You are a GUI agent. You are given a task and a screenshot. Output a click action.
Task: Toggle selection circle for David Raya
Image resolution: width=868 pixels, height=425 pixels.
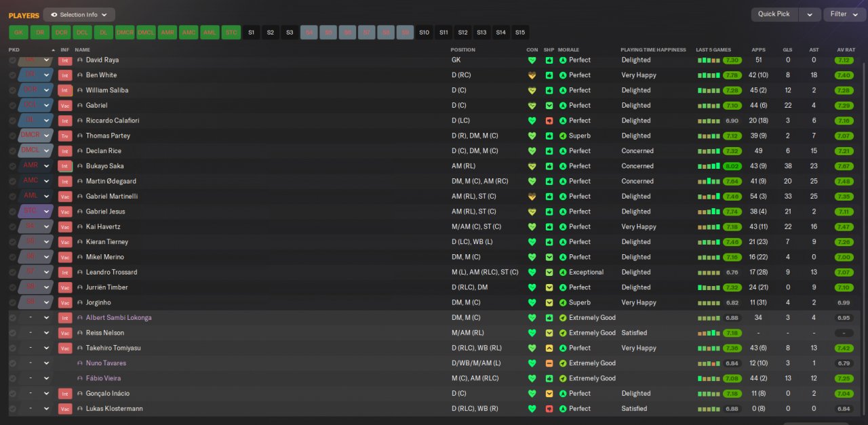coord(12,60)
